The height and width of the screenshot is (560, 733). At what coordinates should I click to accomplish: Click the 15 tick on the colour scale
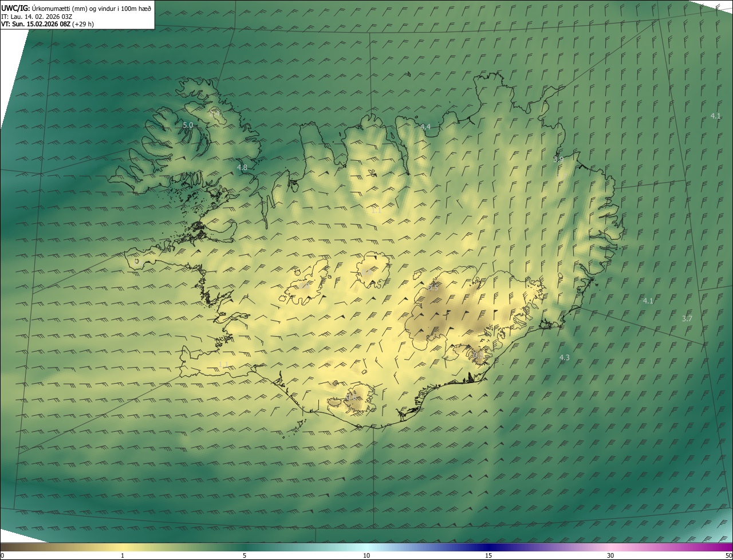click(488, 555)
